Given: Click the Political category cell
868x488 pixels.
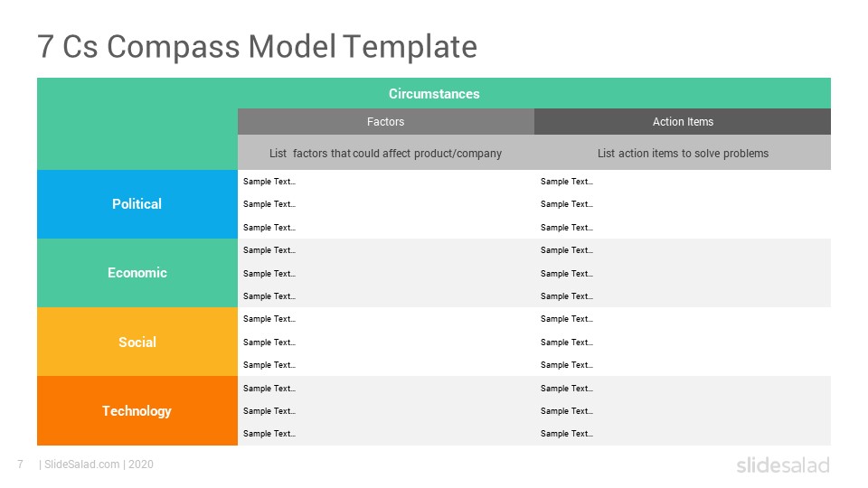Looking at the screenshot, I should tap(137, 204).
